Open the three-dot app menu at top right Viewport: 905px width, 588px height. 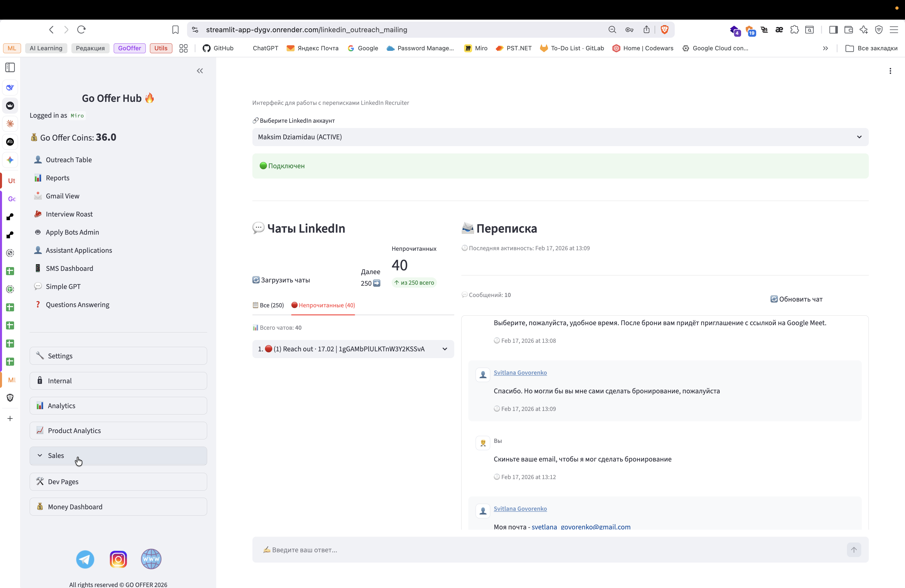click(890, 71)
